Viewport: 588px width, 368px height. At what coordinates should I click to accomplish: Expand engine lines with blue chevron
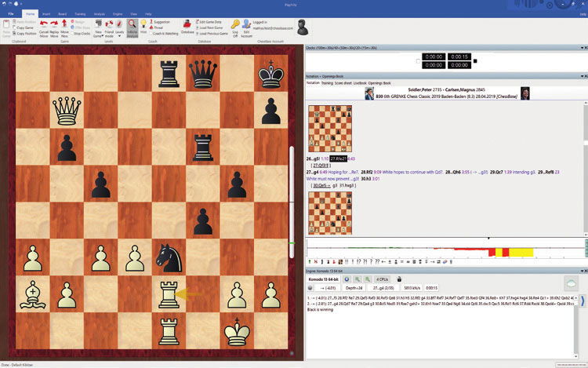click(x=583, y=299)
